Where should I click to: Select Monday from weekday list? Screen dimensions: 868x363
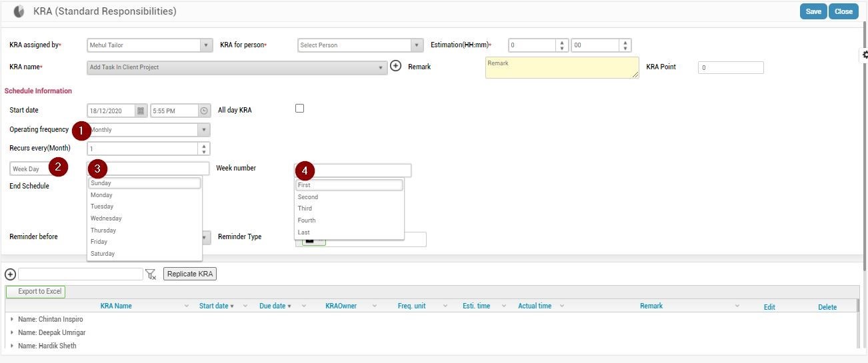pyautogui.click(x=145, y=195)
